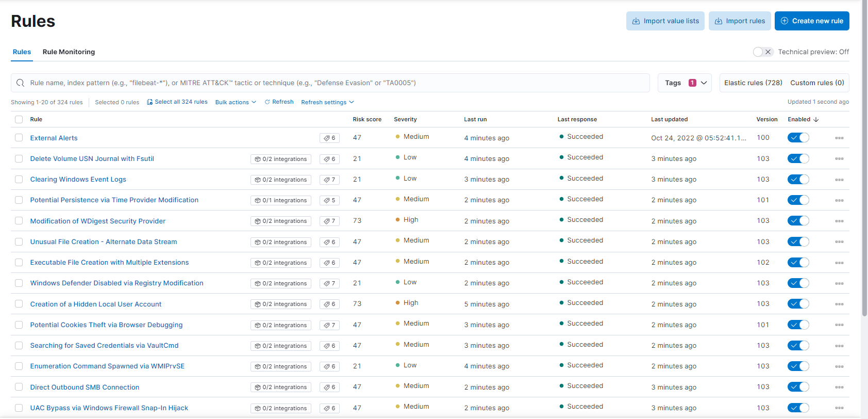Sort by Severity column
This screenshot has width=868, height=419.
coord(405,119)
